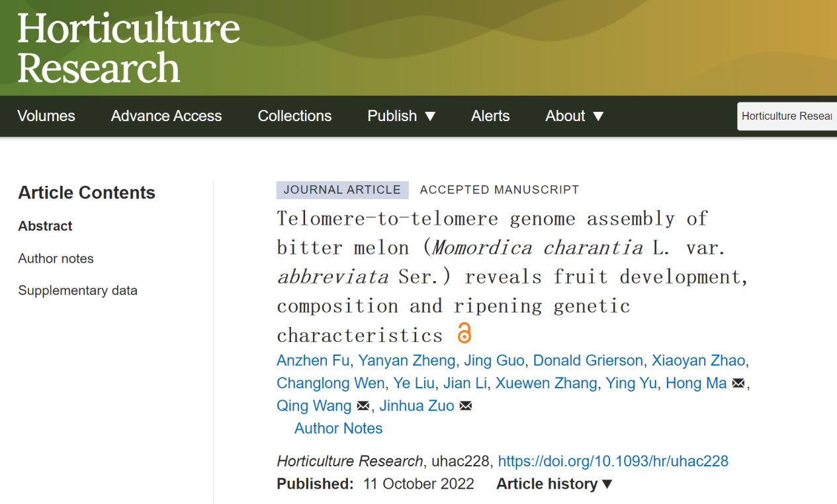The width and height of the screenshot is (837, 504).
Task: Jump to Author notes in sidebar
Action: pyautogui.click(x=56, y=259)
